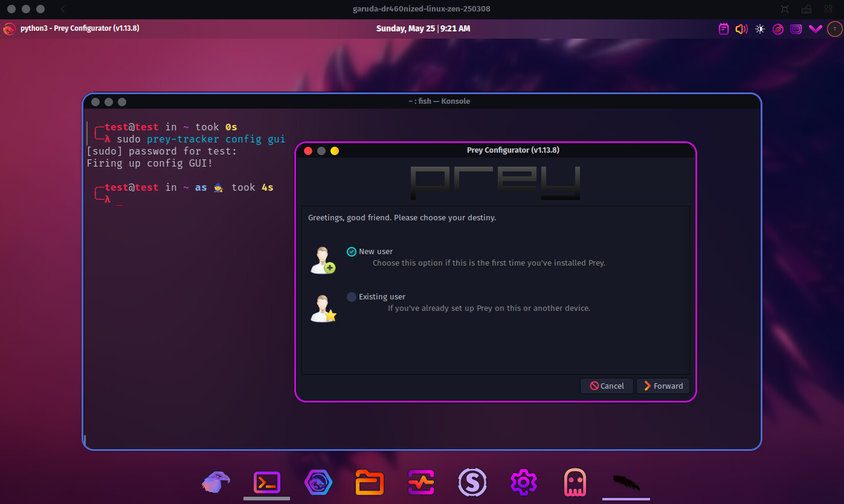
Task: Click the yellow button in the Prey Configurator title bar
Action: point(335,151)
